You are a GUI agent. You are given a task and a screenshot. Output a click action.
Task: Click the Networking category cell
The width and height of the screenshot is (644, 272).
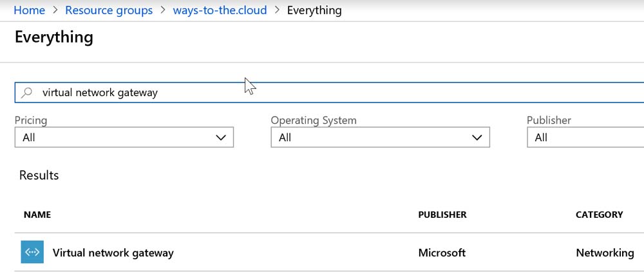pyautogui.click(x=604, y=253)
